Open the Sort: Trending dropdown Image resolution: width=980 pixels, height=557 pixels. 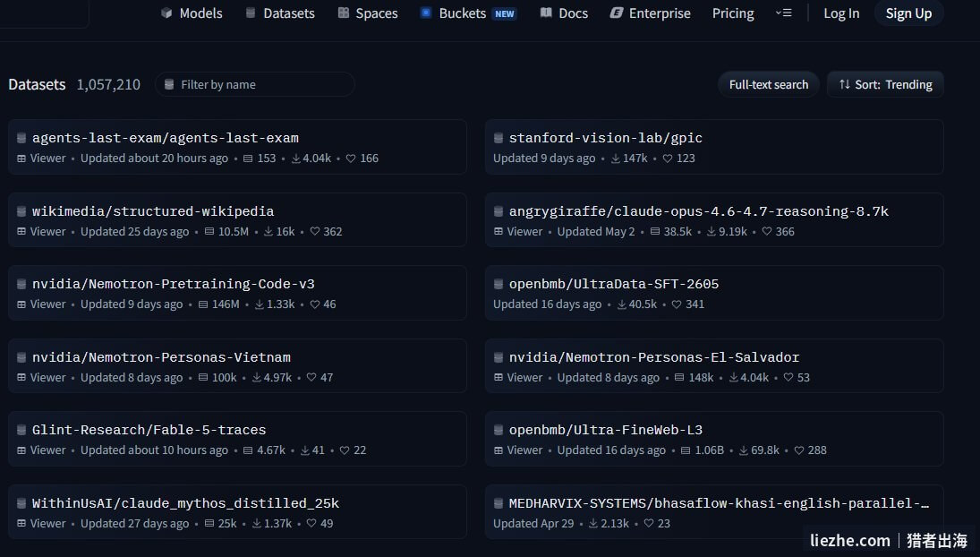click(885, 84)
